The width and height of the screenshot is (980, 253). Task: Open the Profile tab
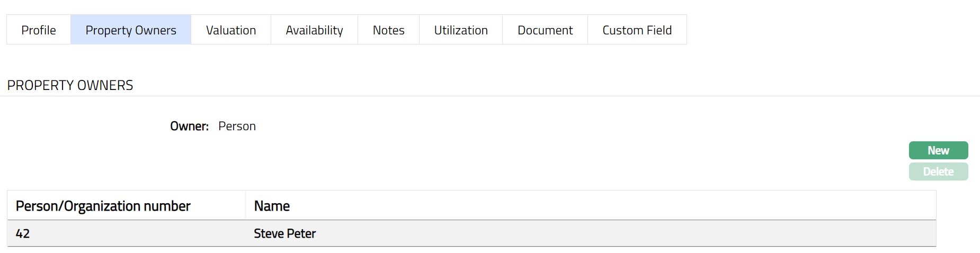pyautogui.click(x=39, y=30)
